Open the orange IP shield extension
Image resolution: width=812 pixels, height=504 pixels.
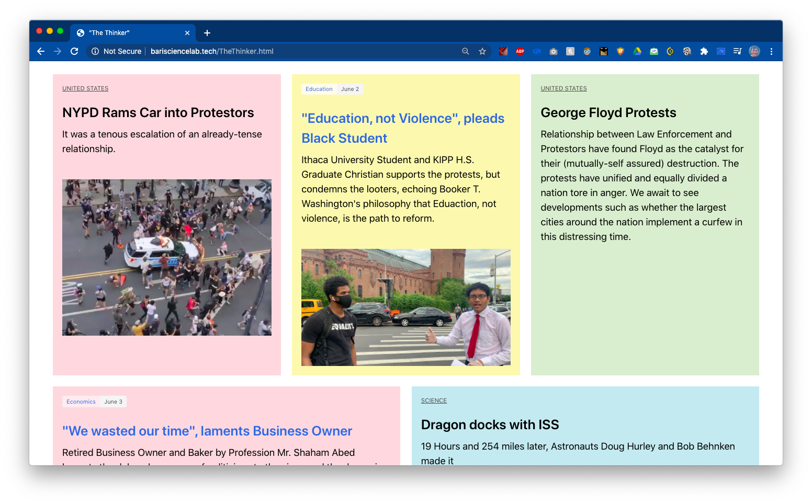(x=621, y=51)
